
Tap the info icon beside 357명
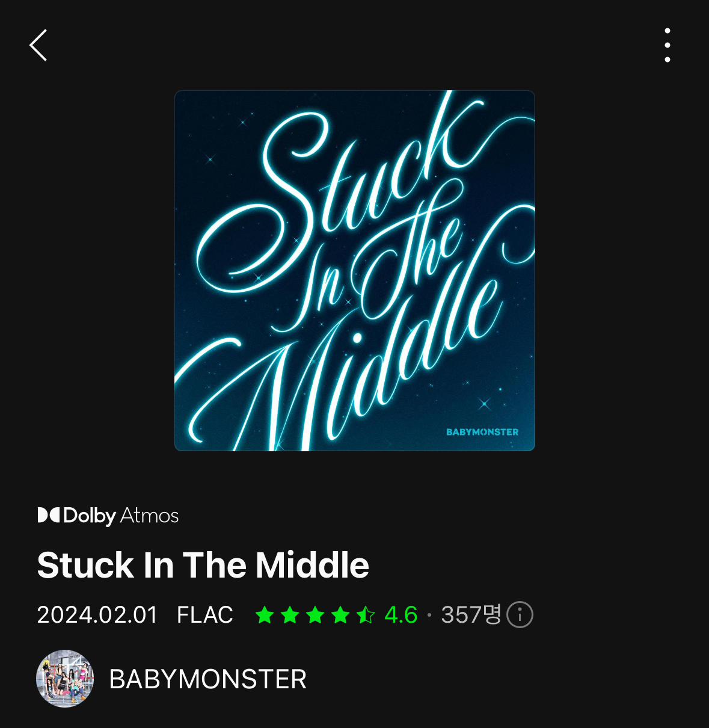520,615
